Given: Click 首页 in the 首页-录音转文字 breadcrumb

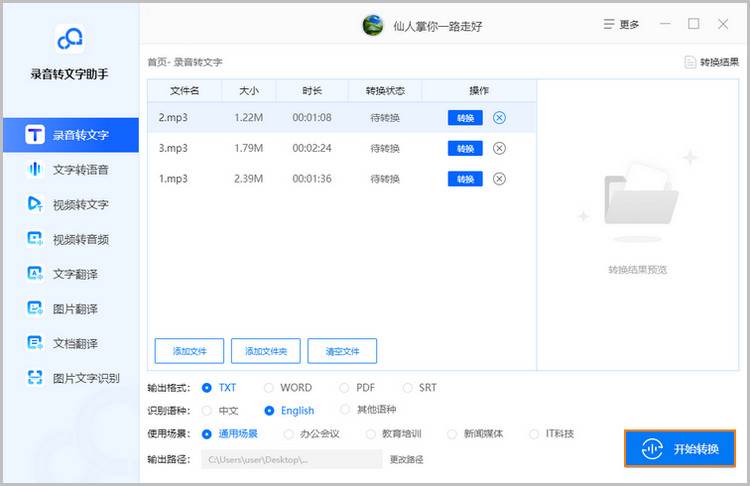Looking at the screenshot, I should tap(157, 62).
